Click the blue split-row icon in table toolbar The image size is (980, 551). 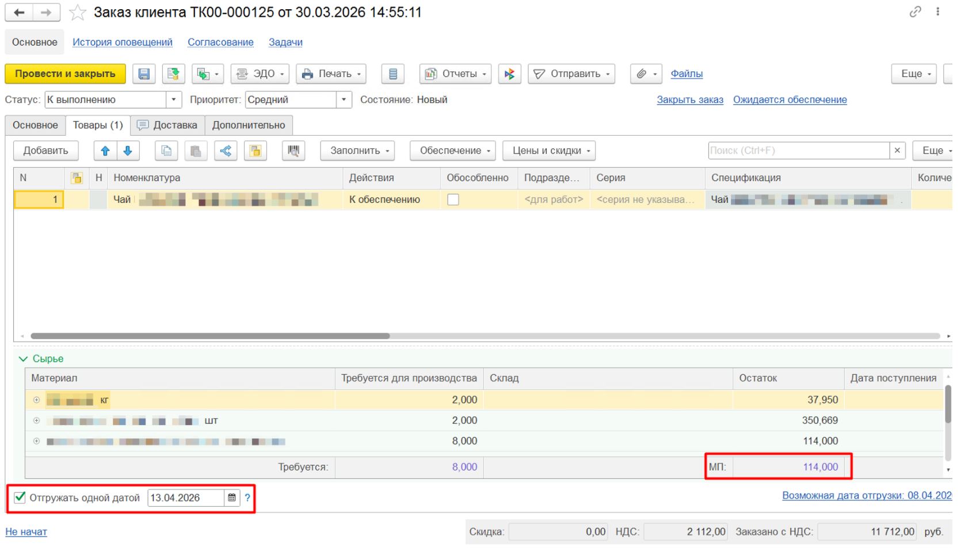pyautogui.click(x=226, y=151)
